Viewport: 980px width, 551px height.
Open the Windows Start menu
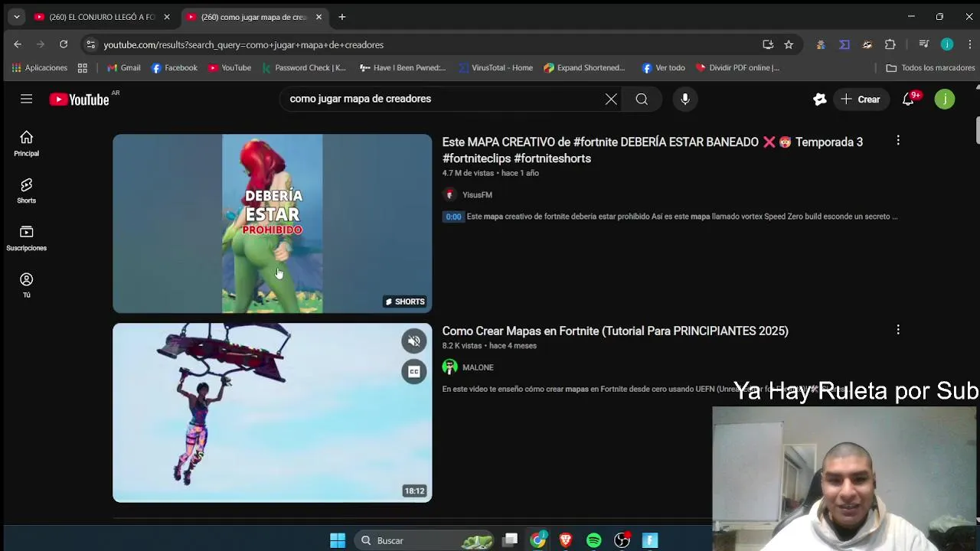click(338, 540)
